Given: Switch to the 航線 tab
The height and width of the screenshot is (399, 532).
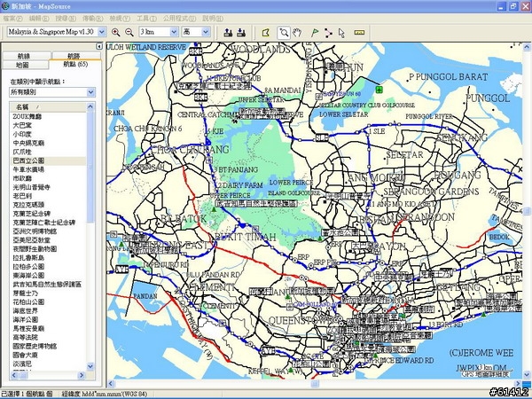Looking at the screenshot, I should coord(27,56).
